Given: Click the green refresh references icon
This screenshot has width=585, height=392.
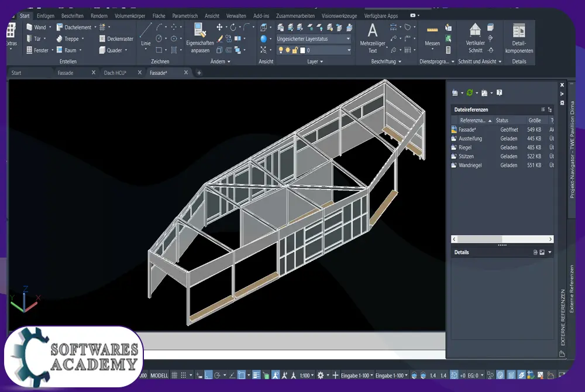Looking at the screenshot, I should pyautogui.click(x=470, y=92).
